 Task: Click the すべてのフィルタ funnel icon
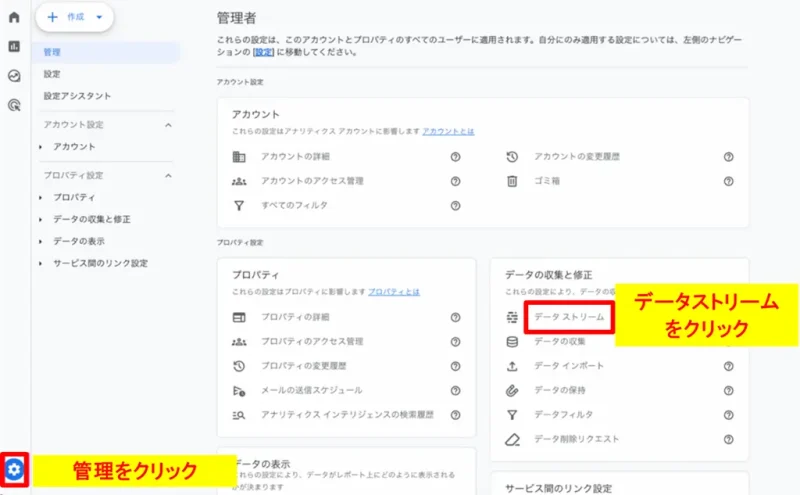[x=239, y=206]
